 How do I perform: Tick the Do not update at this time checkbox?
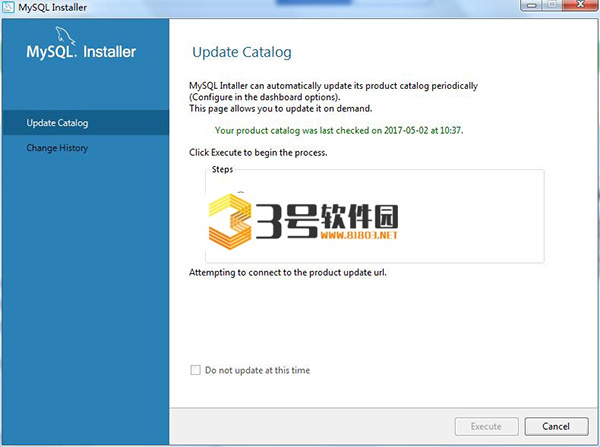click(x=195, y=370)
